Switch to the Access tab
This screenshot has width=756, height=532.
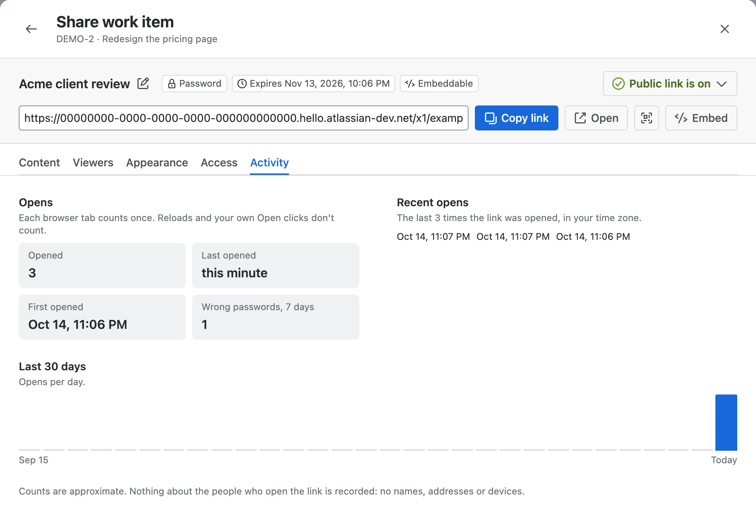coord(219,162)
